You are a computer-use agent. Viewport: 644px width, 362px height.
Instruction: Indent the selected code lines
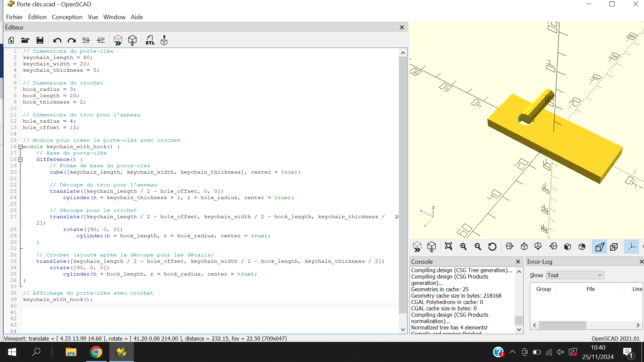tap(101, 40)
